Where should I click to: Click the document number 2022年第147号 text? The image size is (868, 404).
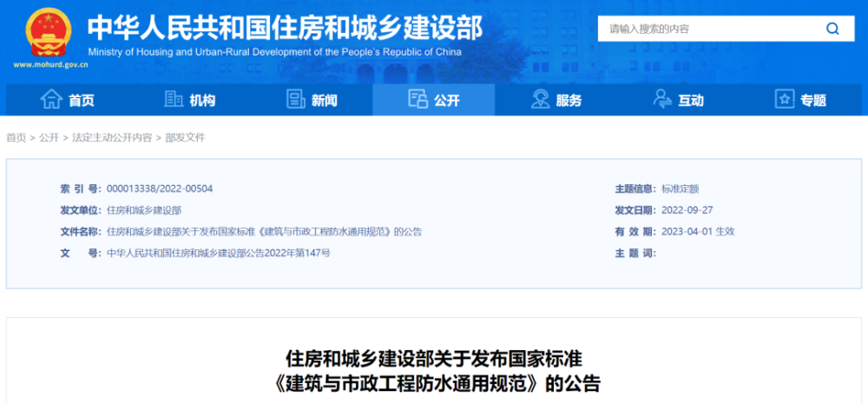[x=297, y=254]
